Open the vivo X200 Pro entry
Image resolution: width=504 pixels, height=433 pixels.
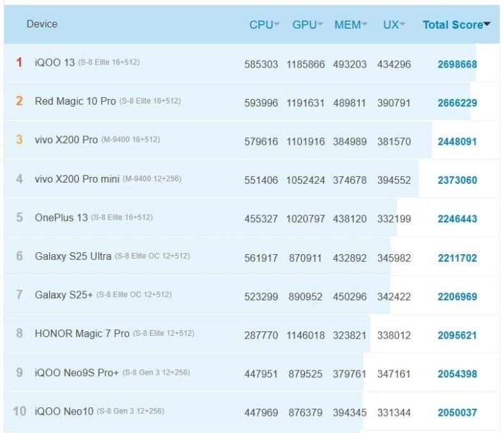(66, 140)
